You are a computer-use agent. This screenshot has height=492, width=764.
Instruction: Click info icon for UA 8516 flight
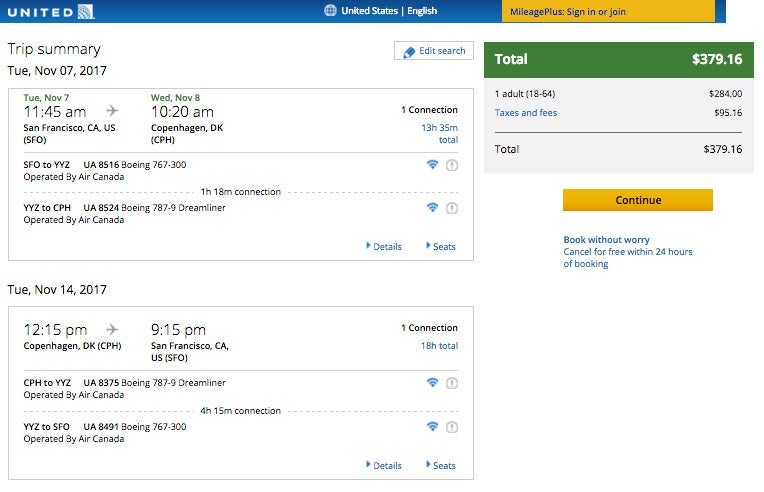coord(451,165)
